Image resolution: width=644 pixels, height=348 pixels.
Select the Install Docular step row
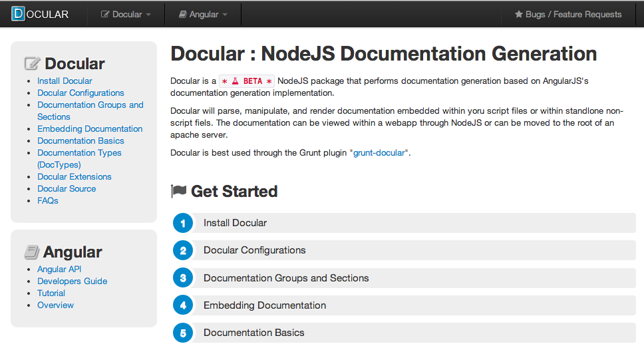[x=404, y=223]
